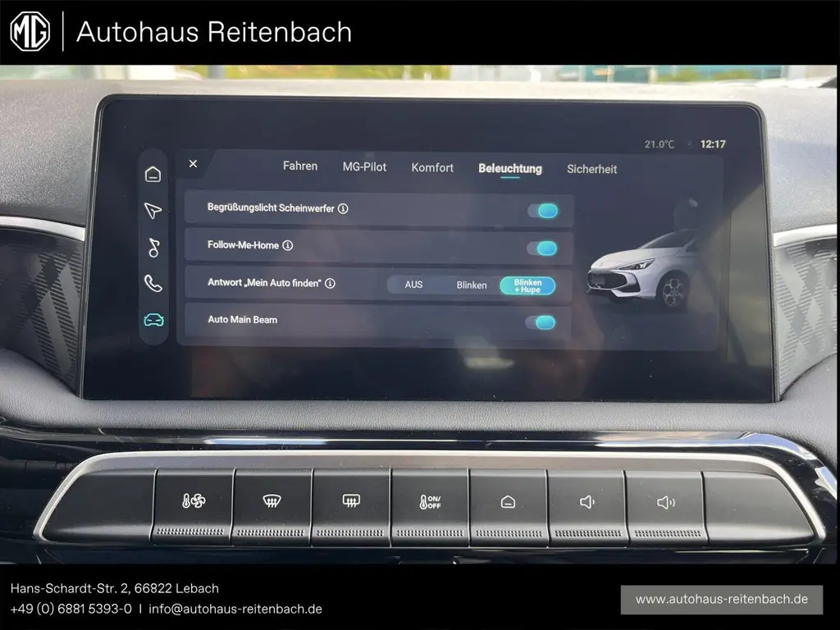840x630 pixels.
Task: Open the Phone icon in sidebar
Action: click(x=153, y=284)
